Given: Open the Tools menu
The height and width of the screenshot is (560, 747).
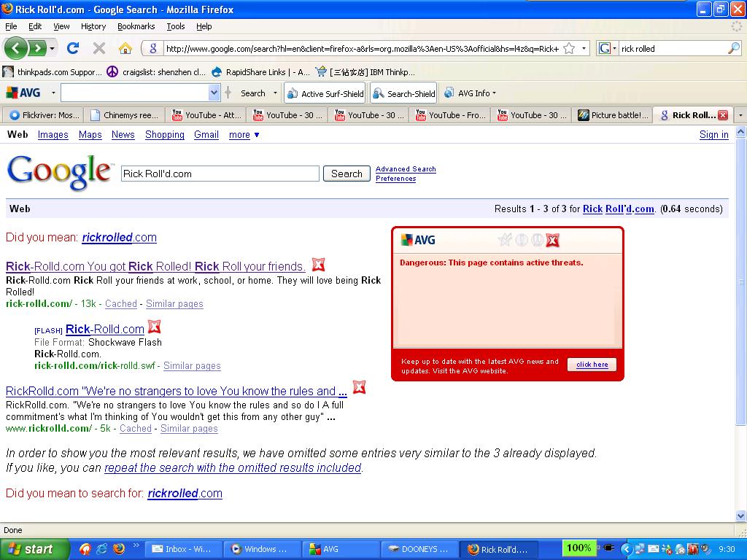Looking at the screenshot, I should tap(175, 26).
